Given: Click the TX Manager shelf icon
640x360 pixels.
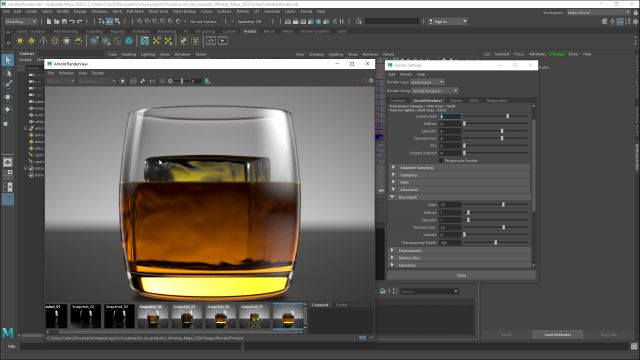Looking at the screenshot, I should point(144,41).
